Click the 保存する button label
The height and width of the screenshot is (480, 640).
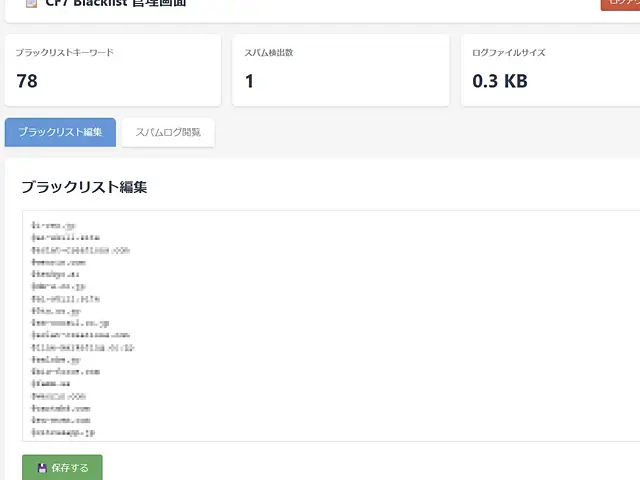tap(70, 468)
